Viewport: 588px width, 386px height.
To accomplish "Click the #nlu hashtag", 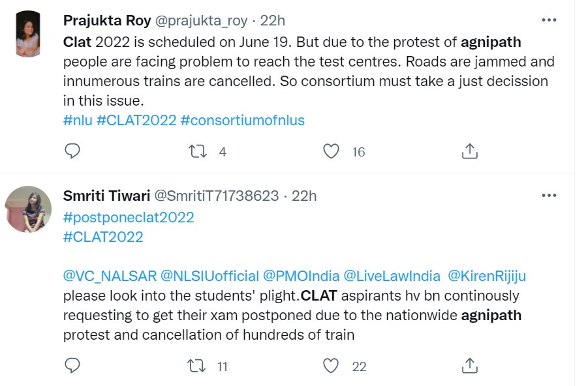I will point(77,120).
